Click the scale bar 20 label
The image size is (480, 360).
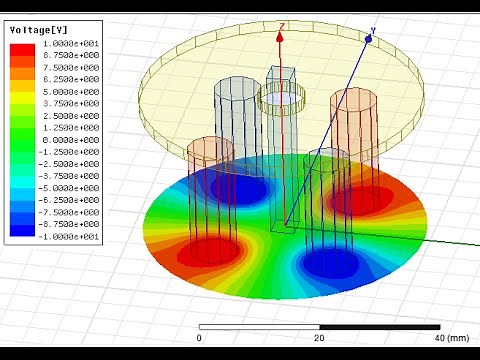(x=319, y=338)
